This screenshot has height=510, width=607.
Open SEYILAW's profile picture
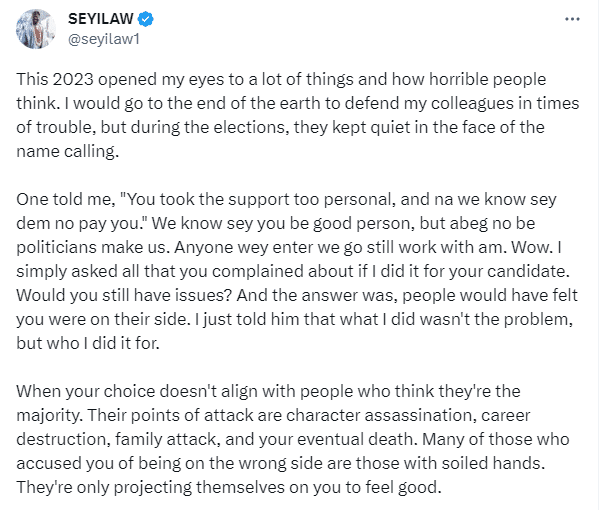pos(35,28)
